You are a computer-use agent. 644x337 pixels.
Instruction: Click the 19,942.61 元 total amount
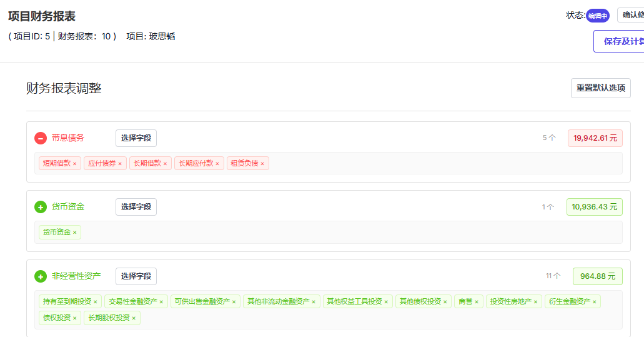[595, 138]
